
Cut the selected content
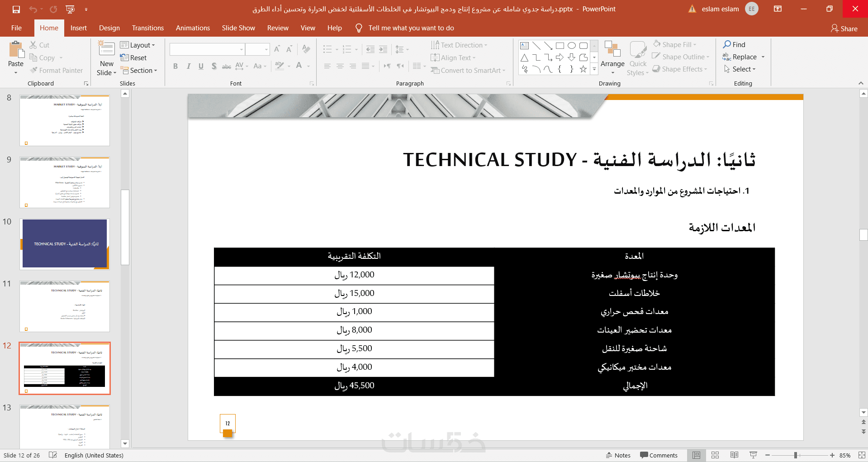[x=39, y=45]
